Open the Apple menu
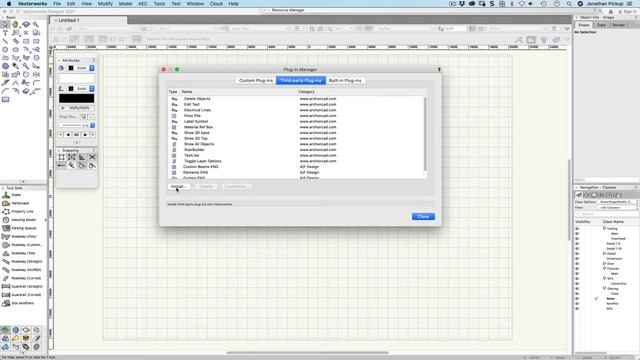 9,4
